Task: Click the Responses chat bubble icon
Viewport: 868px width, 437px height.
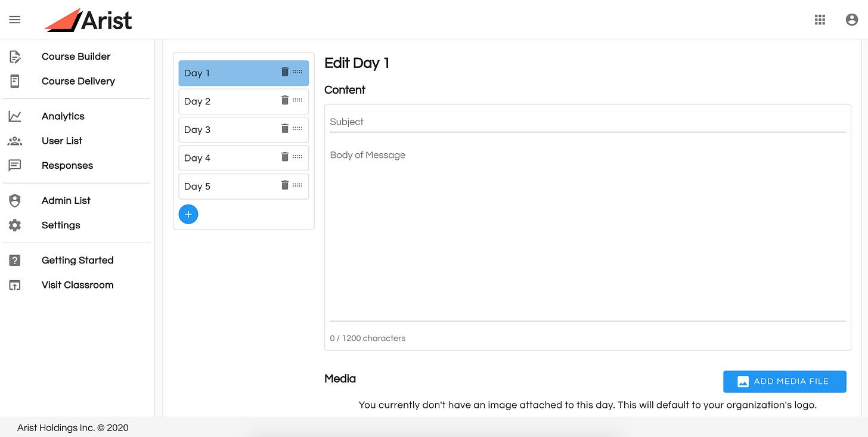Action: pyautogui.click(x=15, y=165)
